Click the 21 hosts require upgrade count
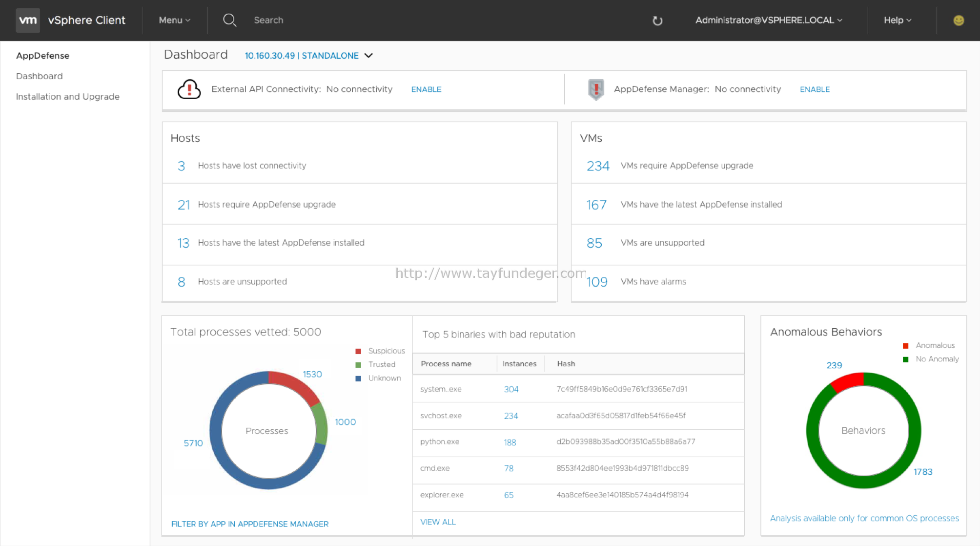980x546 pixels. 184,205
